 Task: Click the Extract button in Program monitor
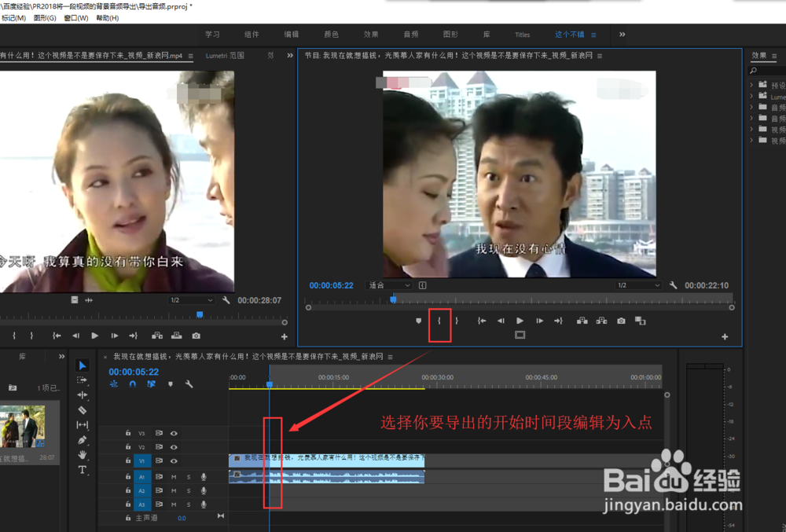[601, 321]
